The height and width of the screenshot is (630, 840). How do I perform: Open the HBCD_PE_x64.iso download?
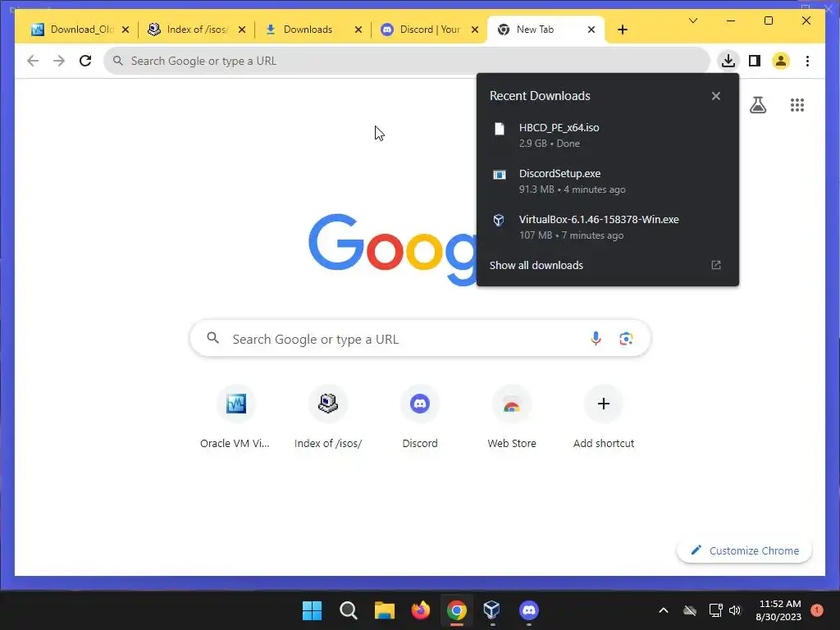click(608, 135)
